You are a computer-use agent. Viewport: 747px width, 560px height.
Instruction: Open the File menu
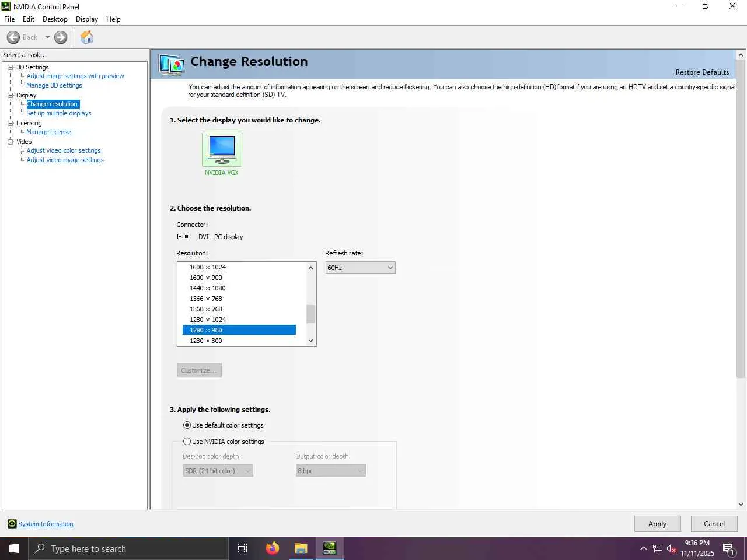point(9,19)
